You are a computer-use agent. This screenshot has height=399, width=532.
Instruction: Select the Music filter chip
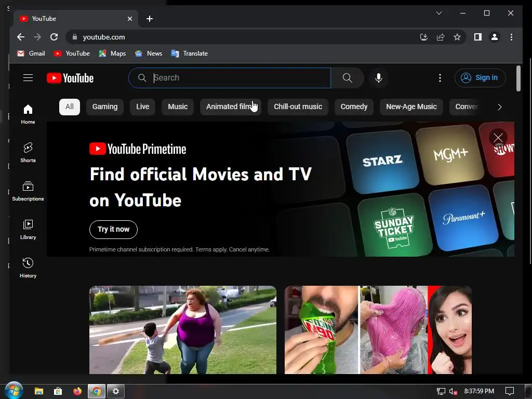pos(178,107)
